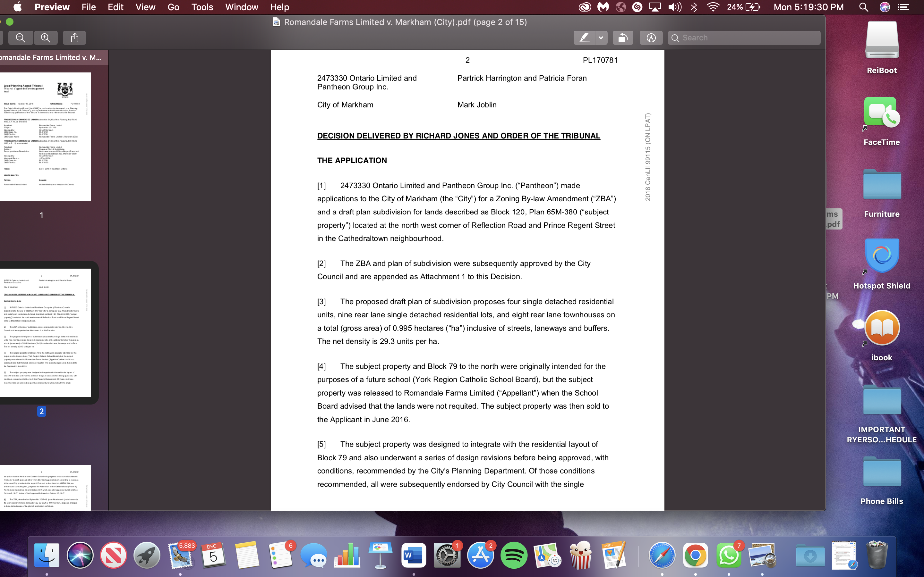Toggle Wi-Fi status from the menu bar
The image size is (924, 577).
(x=713, y=7)
